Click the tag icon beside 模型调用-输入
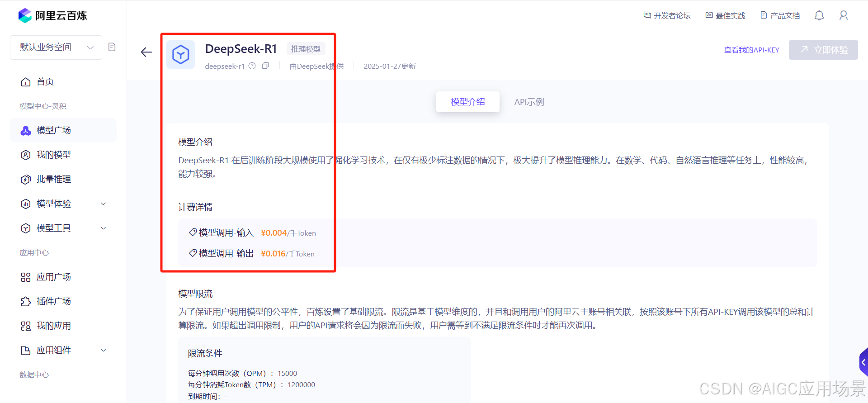 [193, 232]
